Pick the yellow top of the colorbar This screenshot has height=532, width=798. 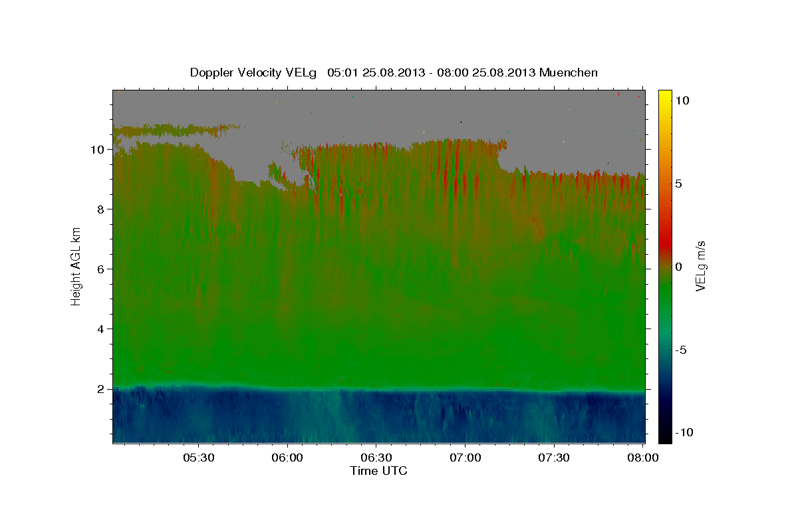pos(665,96)
